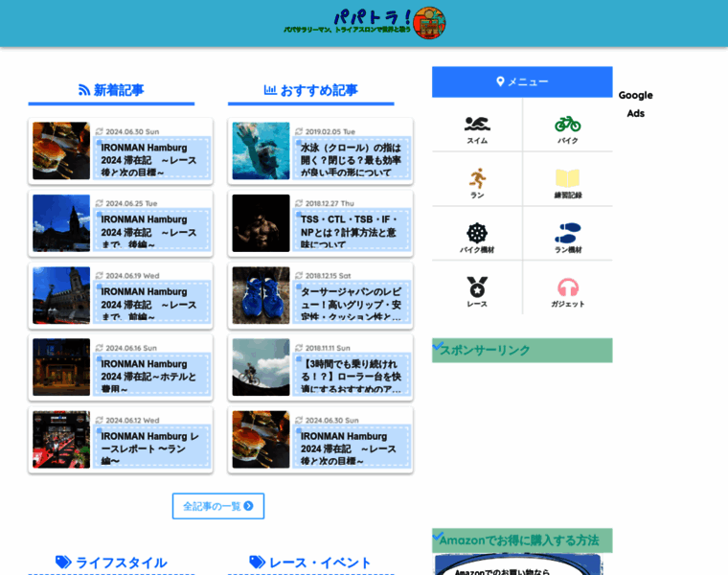Click the 2024.06.25 Tue date text
This screenshot has width=728, height=575.
(x=131, y=203)
